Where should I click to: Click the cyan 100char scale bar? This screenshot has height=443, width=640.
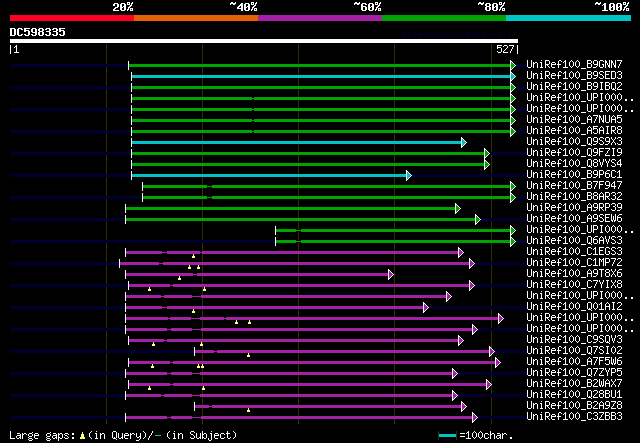(x=447, y=436)
